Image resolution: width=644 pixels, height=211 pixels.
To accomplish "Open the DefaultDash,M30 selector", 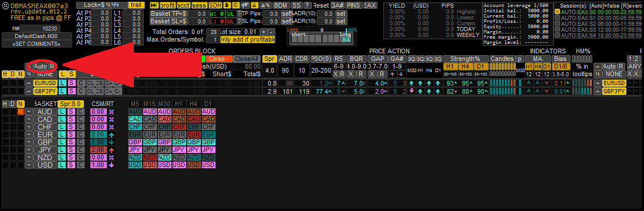I will pos(37,36).
